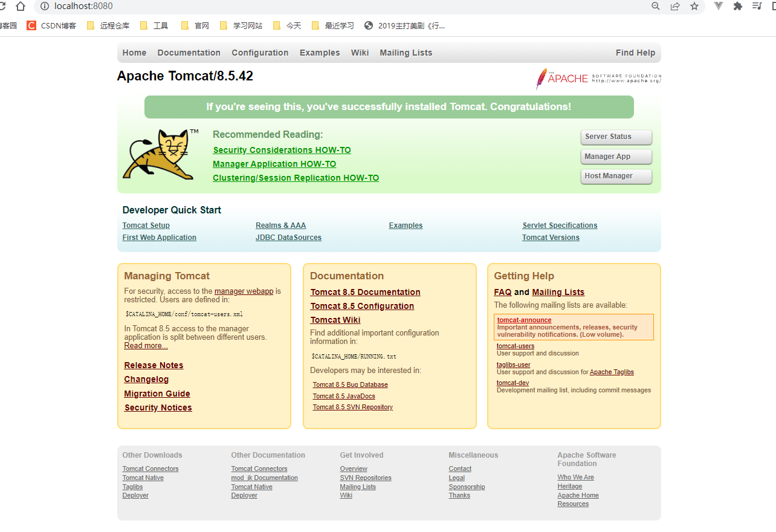Image resolution: width=776 pixels, height=532 pixels.
Task: Open Tomcat 8.5 SVN Repository link
Action: point(353,407)
